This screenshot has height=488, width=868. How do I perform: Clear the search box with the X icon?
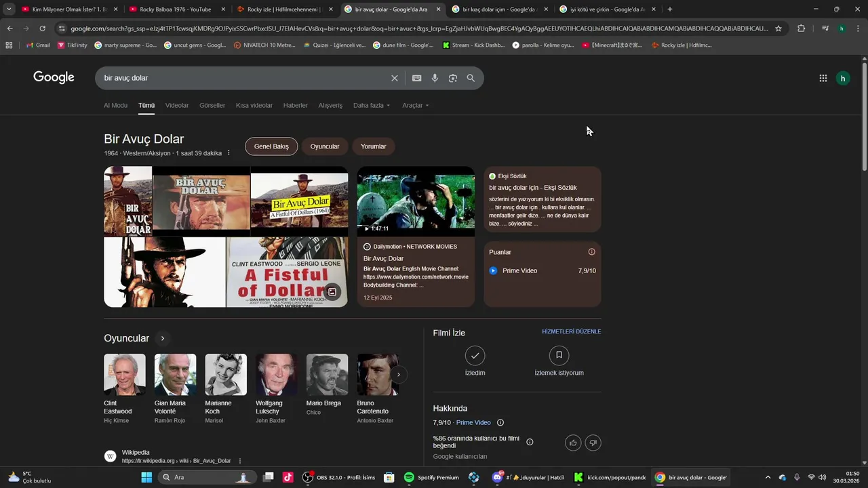[x=395, y=78]
